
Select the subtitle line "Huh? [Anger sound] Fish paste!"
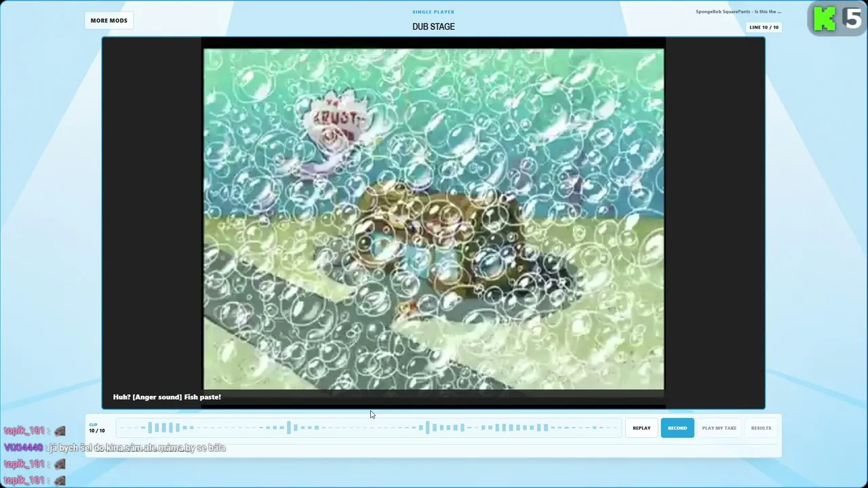pos(167,397)
